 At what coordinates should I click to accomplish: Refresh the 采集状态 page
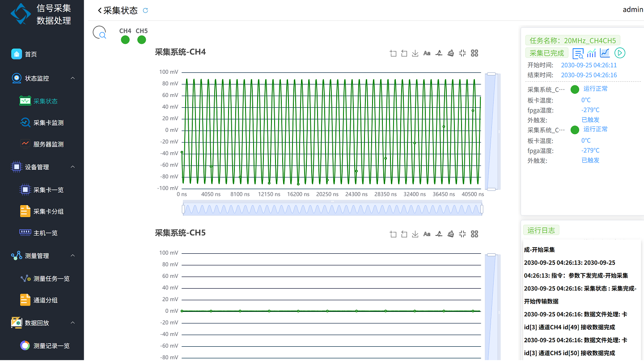pos(145,11)
